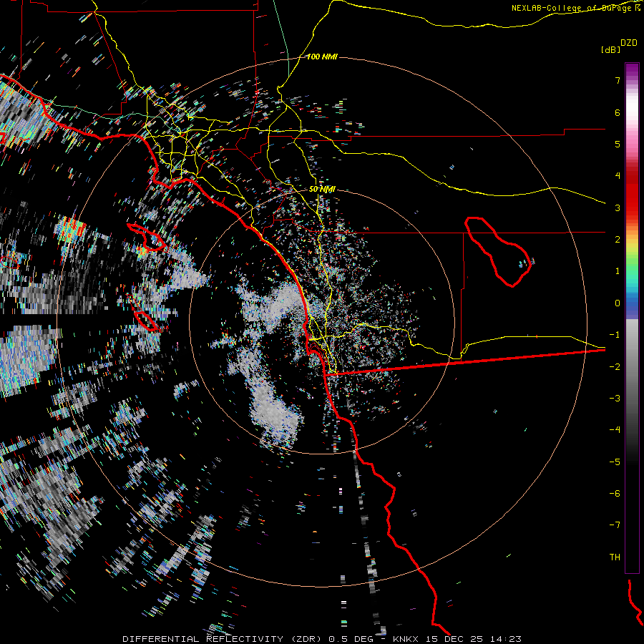644x644 pixels.
Task: Click the KNKX station identifier
Action: (406, 639)
